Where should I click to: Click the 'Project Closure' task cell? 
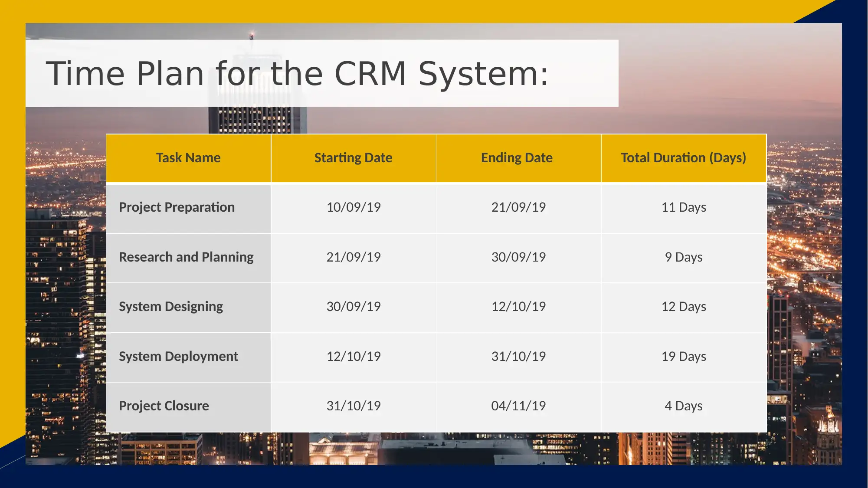(x=188, y=407)
